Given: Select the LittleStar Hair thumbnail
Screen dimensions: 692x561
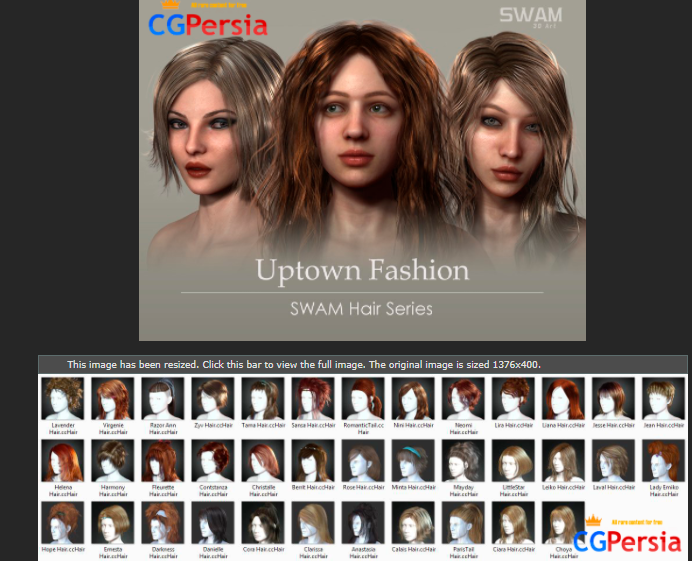Looking at the screenshot, I should click(513, 461).
